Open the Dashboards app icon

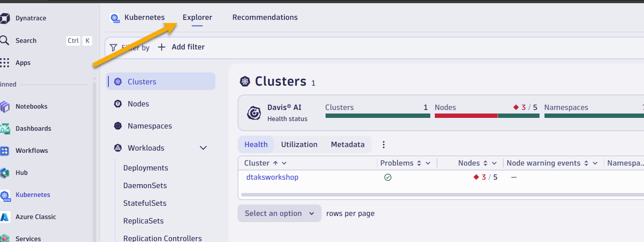tap(5, 129)
